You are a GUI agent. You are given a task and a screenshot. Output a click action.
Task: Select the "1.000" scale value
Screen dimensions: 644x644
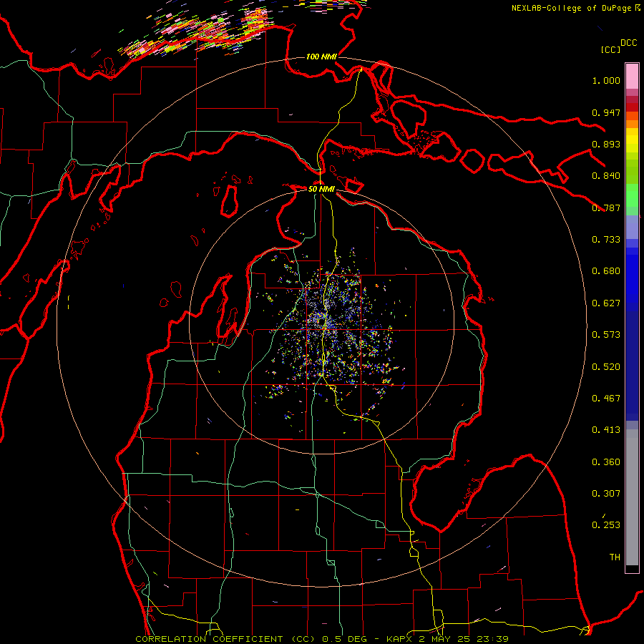pyautogui.click(x=606, y=80)
